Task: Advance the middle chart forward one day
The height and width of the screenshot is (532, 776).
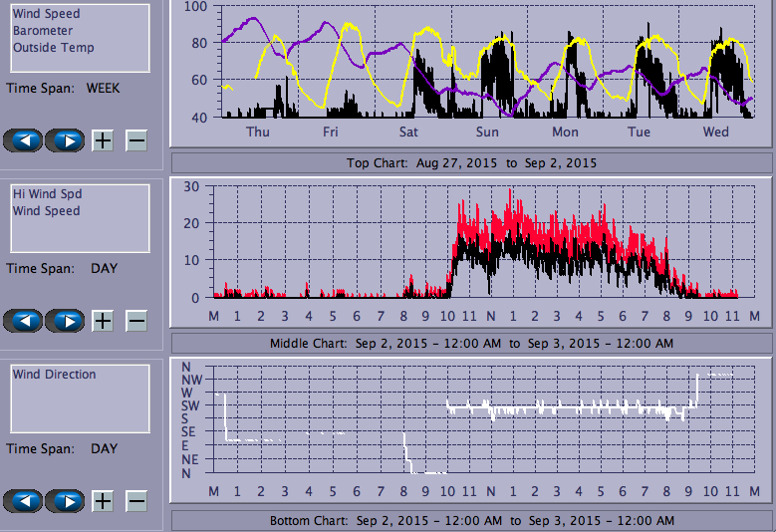Action: [x=66, y=321]
